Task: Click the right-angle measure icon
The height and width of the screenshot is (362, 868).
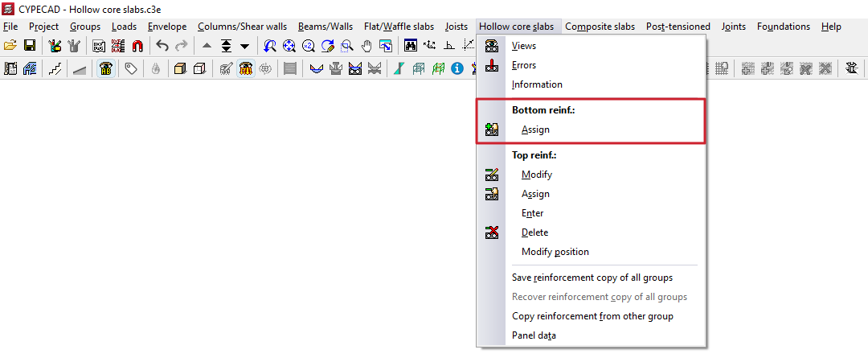Action: (449, 46)
